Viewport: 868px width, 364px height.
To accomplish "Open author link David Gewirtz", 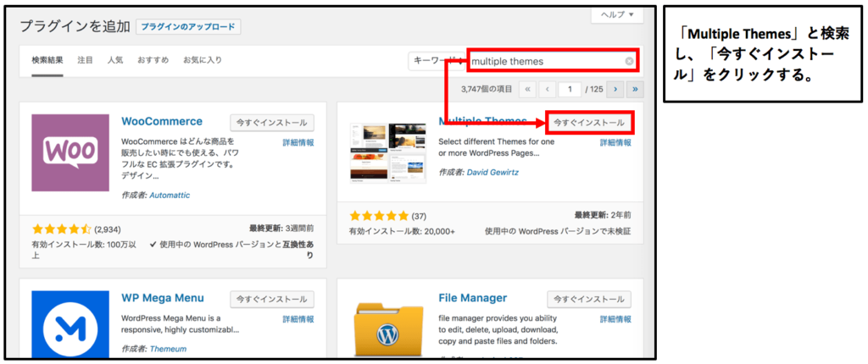I will pyautogui.click(x=492, y=173).
